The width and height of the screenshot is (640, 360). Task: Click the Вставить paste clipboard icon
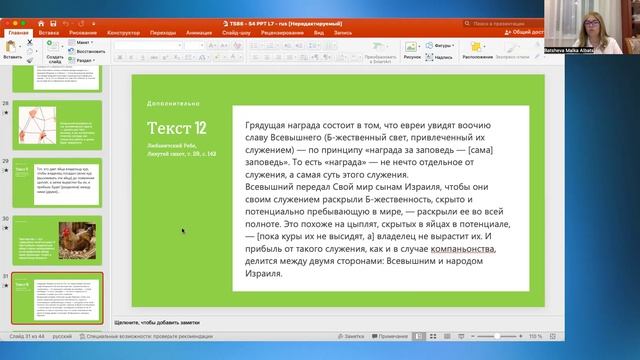[11, 47]
